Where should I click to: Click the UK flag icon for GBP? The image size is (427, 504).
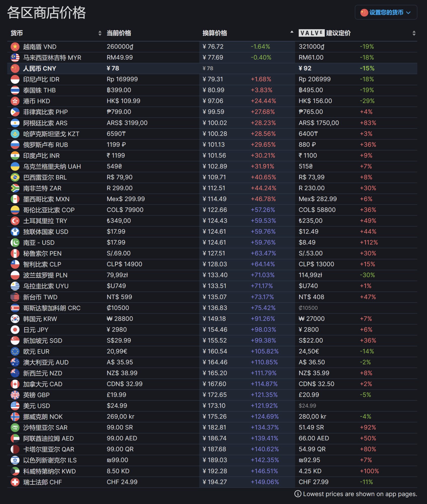[15, 395]
